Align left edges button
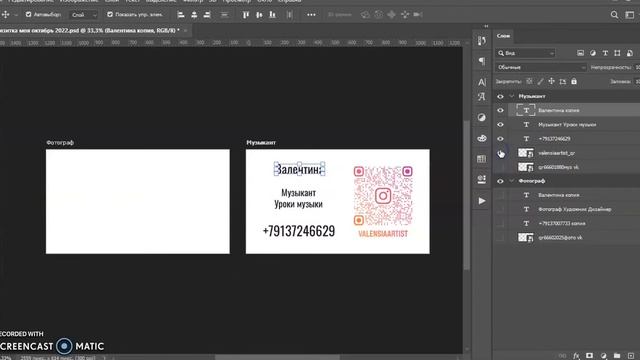 (x=181, y=15)
